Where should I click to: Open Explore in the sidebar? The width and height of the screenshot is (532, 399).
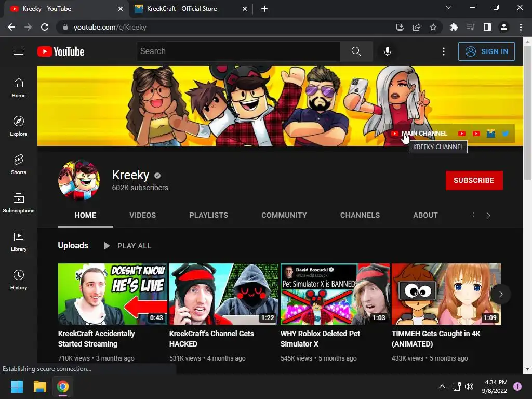[19, 126]
